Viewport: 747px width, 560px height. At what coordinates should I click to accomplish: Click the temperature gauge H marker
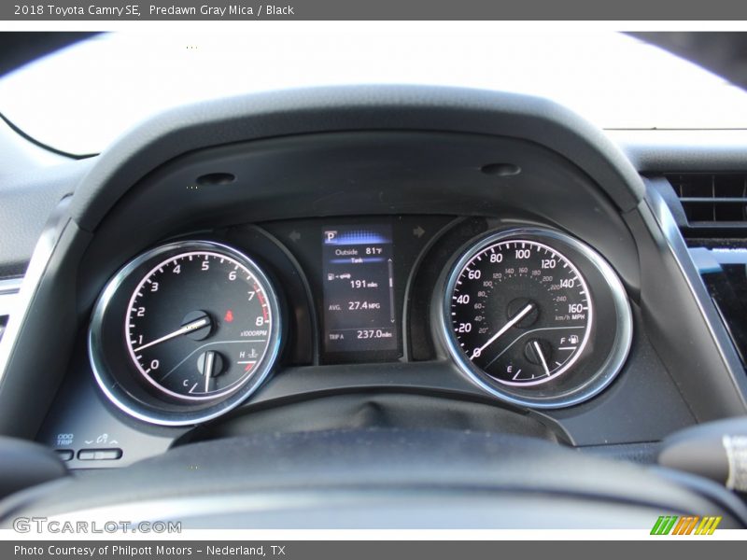(242, 355)
